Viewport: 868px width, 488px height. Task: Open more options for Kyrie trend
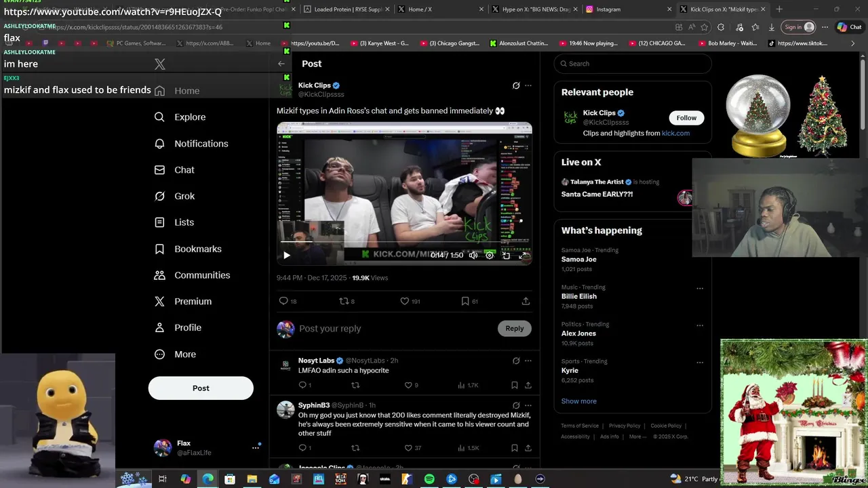[x=700, y=363]
